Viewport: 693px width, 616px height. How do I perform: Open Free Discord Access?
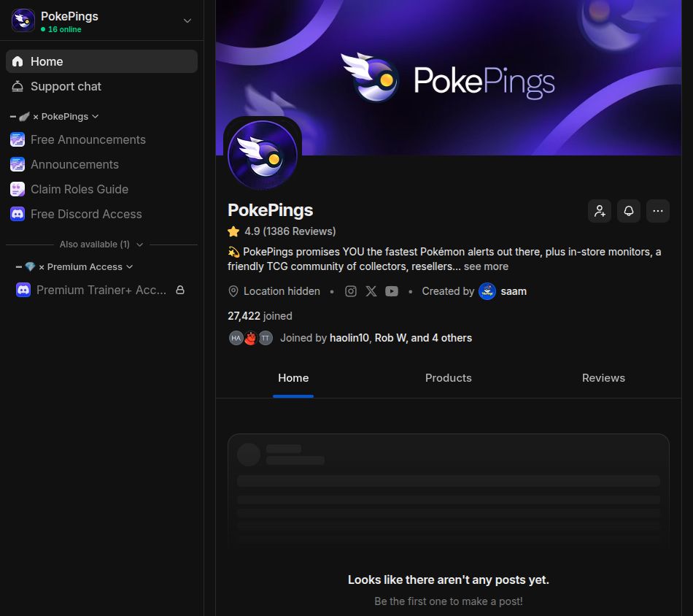pos(101,214)
